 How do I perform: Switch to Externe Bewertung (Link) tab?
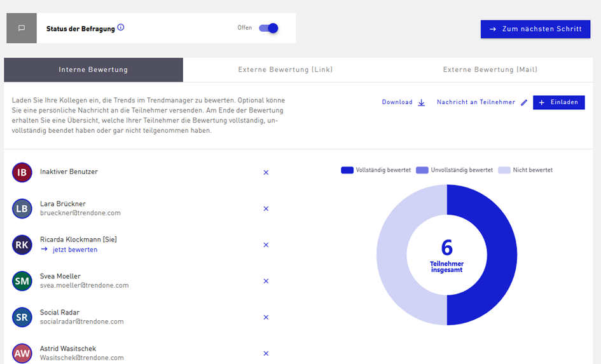tap(286, 70)
